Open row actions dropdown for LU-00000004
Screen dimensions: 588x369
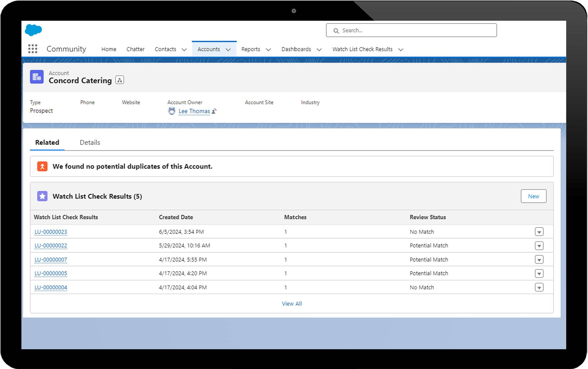(x=539, y=288)
